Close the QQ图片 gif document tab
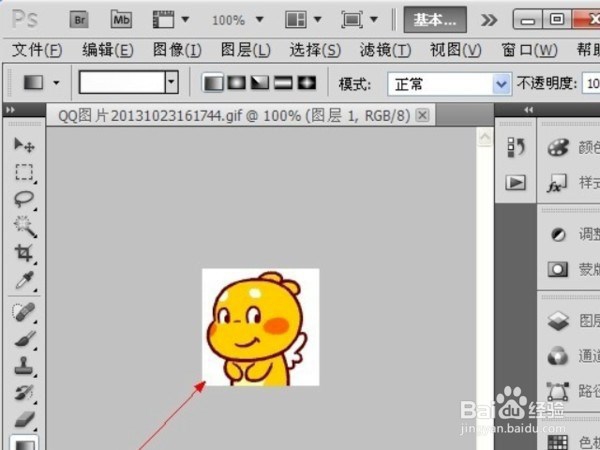Image resolution: width=600 pixels, height=450 pixels. pyautogui.click(x=422, y=115)
